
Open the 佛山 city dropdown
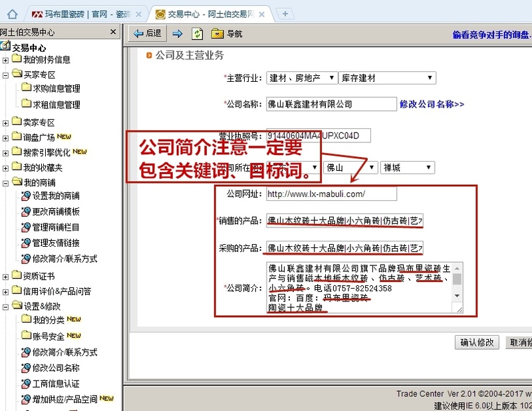[350, 168]
